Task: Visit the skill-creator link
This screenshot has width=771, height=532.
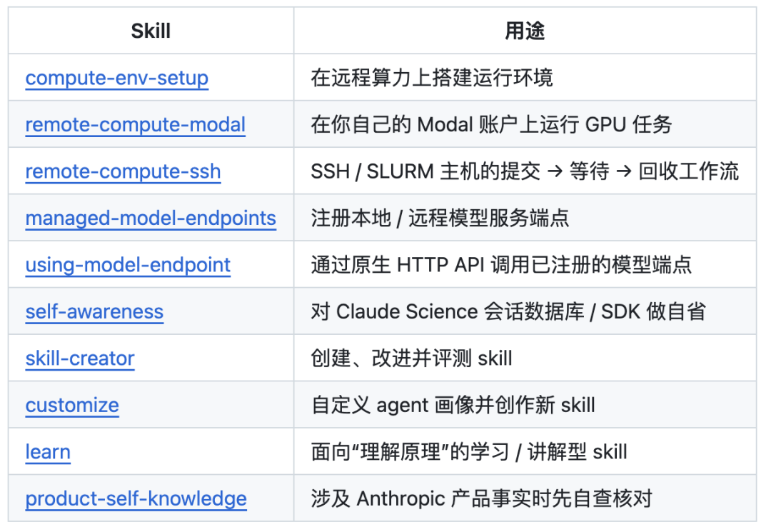Action: click(80, 358)
